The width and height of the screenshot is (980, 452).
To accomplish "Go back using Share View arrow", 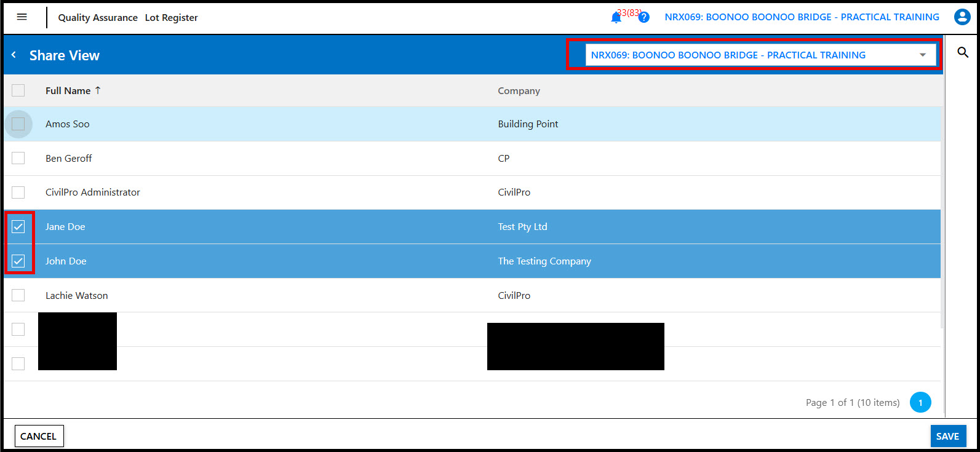I will point(14,55).
